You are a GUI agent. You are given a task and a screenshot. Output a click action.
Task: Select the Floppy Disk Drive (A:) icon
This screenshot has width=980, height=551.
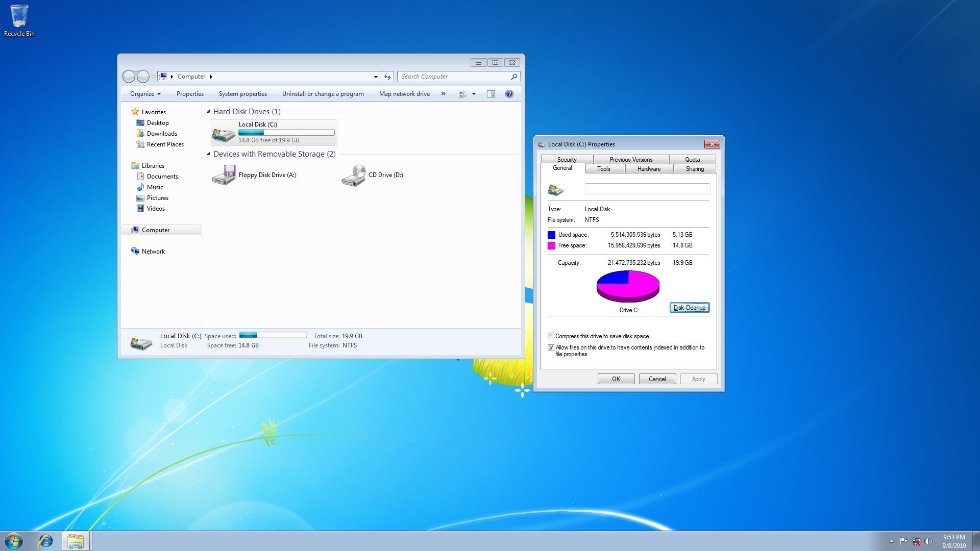224,175
